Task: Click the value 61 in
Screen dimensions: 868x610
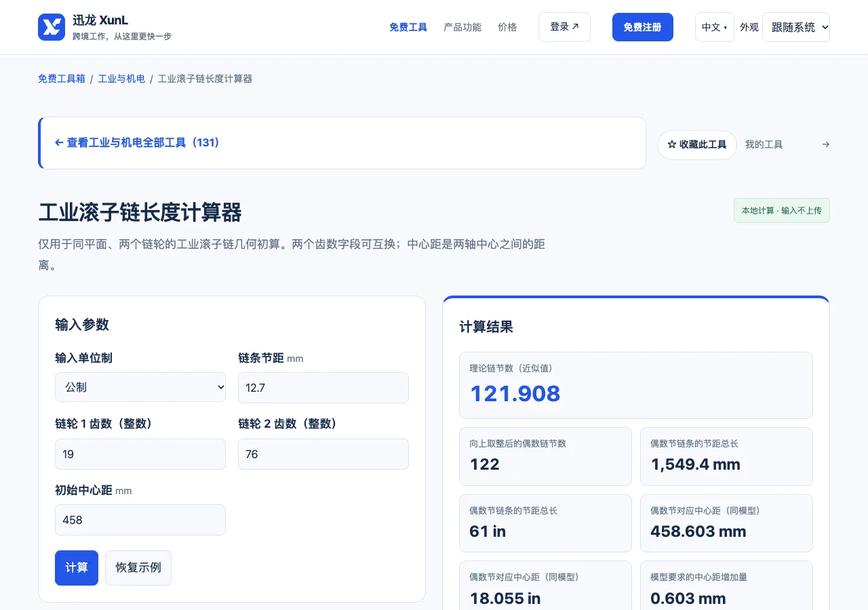Action: (x=488, y=531)
